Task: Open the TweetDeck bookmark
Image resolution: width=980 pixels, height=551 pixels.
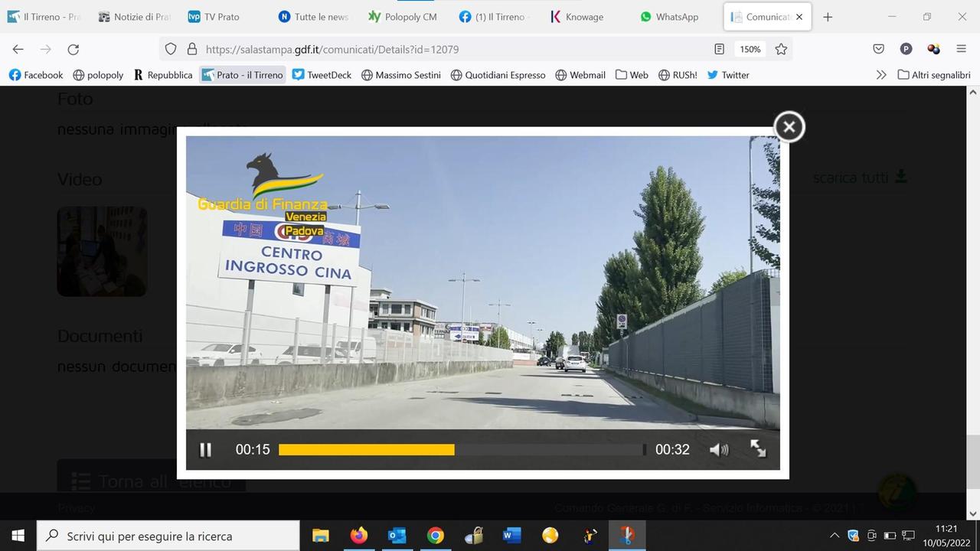Action: (x=322, y=75)
